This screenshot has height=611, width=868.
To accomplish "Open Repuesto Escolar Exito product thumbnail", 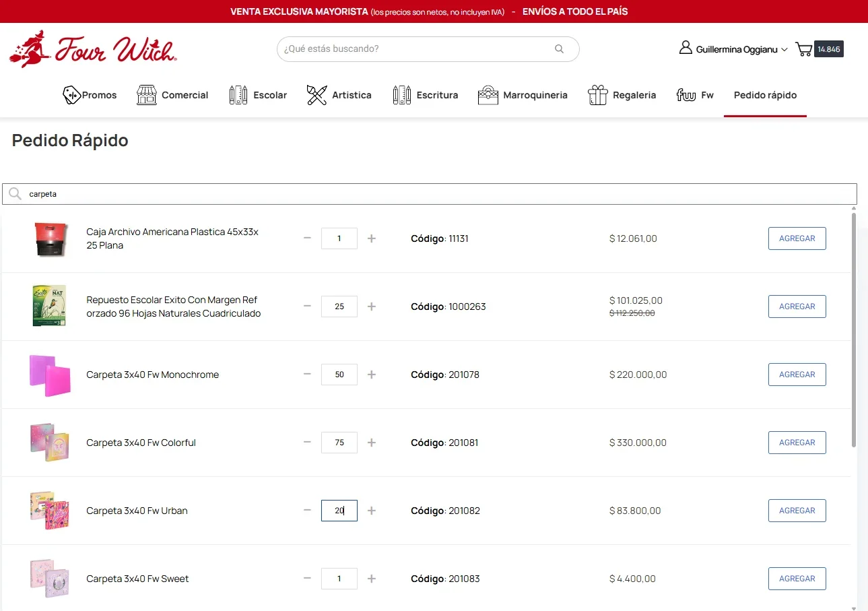I will click(x=50, y=307).
